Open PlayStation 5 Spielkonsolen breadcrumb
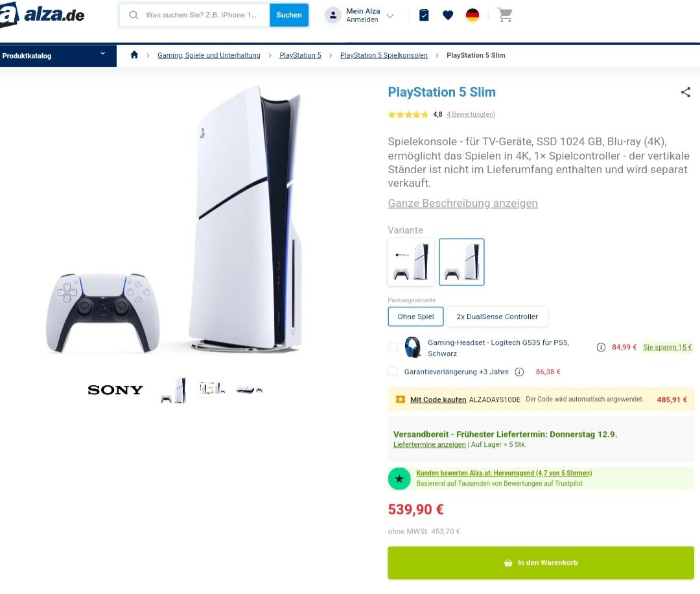700x594 pixels. (x=384, y=55)
